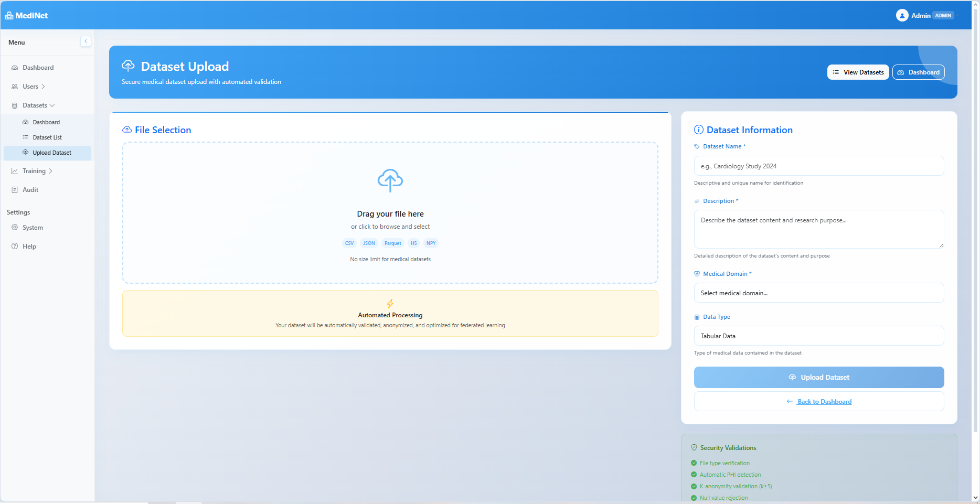Image resolution: width=980 pixels, height=504 pixels.
Task: Click the MediNet logo icon
Action: (x=9, y=15)
